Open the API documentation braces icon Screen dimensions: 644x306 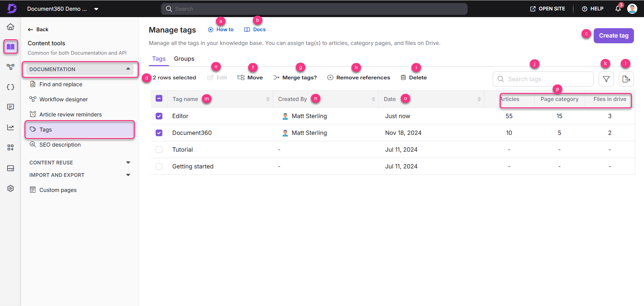(x=10, y=87)
